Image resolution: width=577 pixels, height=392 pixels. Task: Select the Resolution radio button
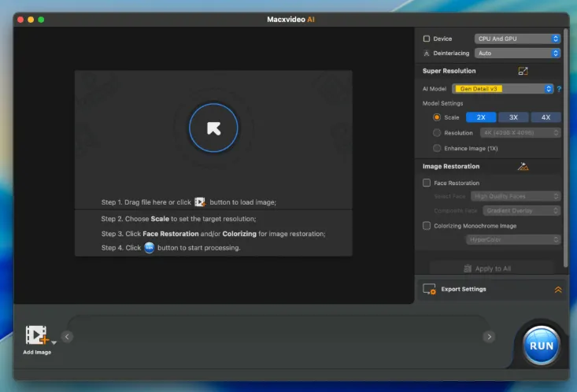point(437,133)
